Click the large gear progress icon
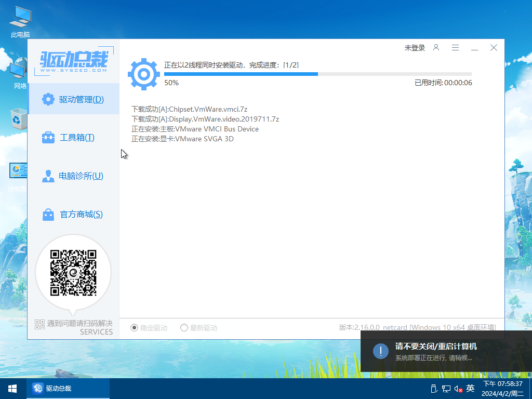 (x=144, y=74)
